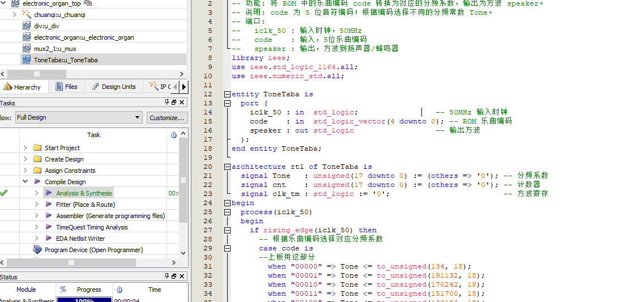Click the electronic_organ_top top-level entity icon
This screenshot has width=644, height=302.
tap(15, 3)
